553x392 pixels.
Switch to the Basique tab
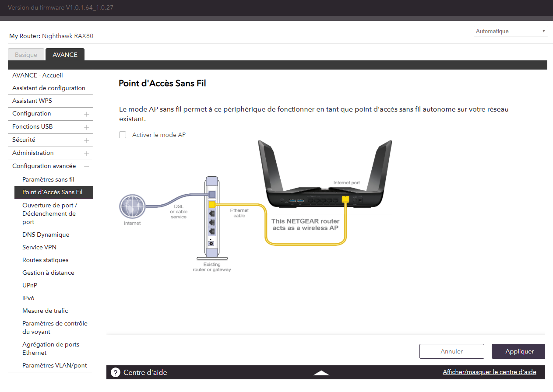click(26, 55)
